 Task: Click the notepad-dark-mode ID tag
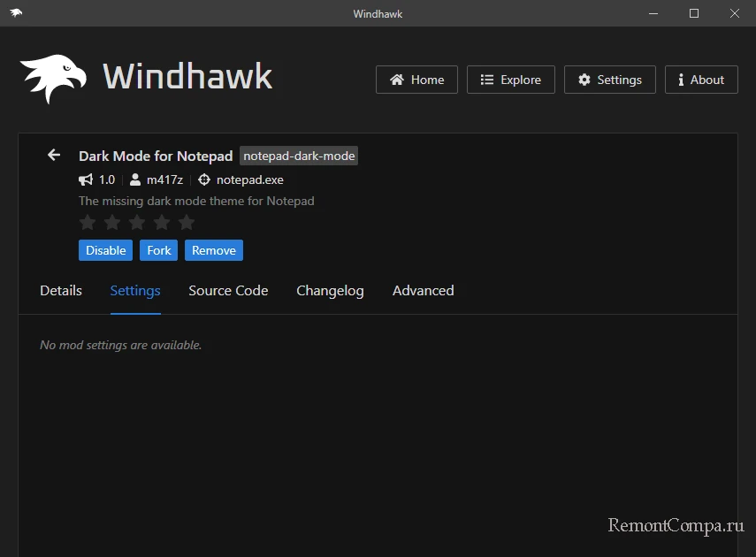[x=299, y=156]
